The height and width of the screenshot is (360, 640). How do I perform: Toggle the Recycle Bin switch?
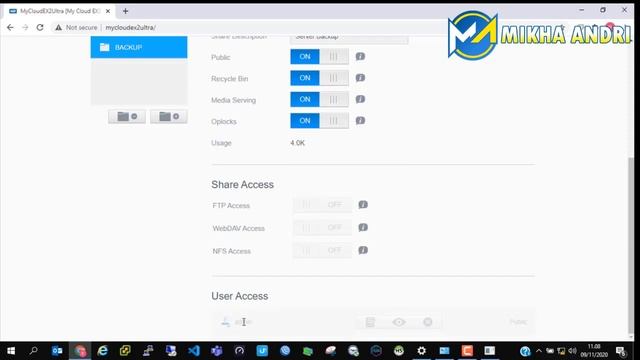click(x=320, y=78)
